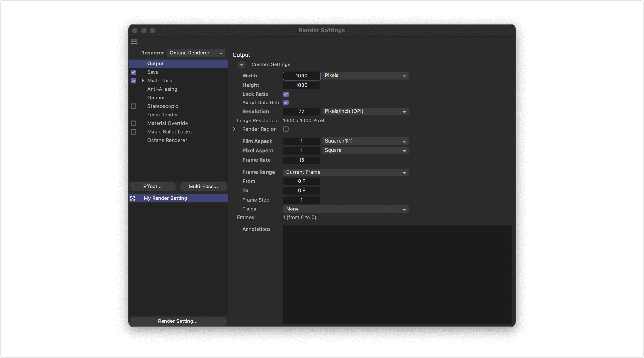Click the Frame Rate input field
This screenshot has height=358, width=644.
coord(301,160)
